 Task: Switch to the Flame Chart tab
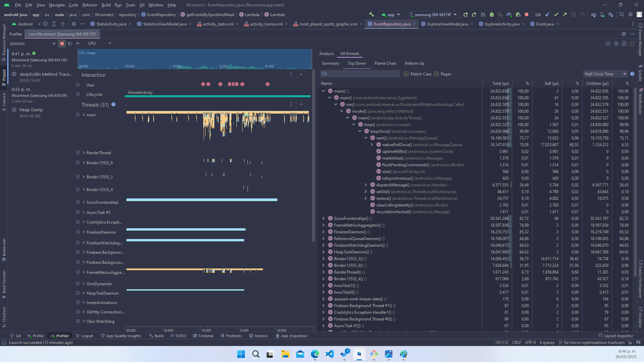[x=385, y=63]
